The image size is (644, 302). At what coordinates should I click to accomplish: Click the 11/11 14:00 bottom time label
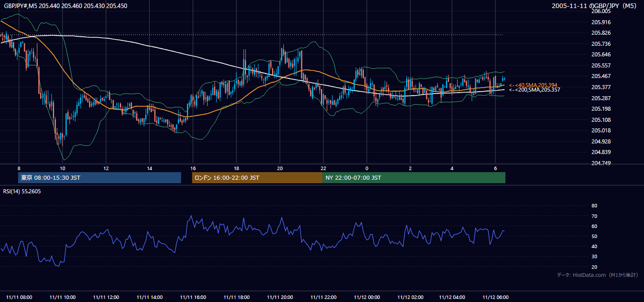tap(150, 297)
